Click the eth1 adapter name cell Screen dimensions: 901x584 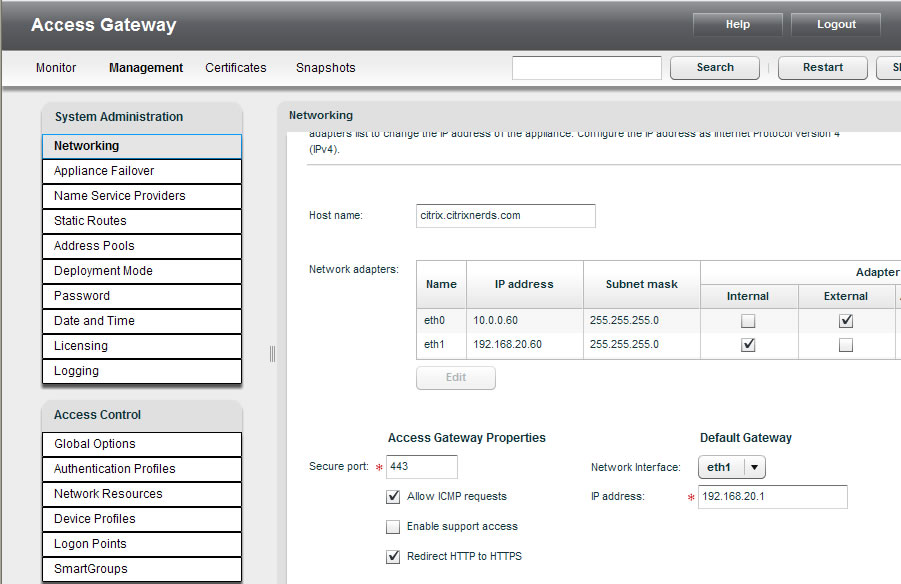point(441,344)
